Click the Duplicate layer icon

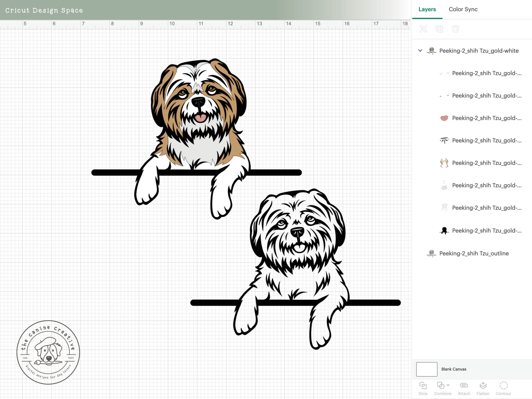439,29
